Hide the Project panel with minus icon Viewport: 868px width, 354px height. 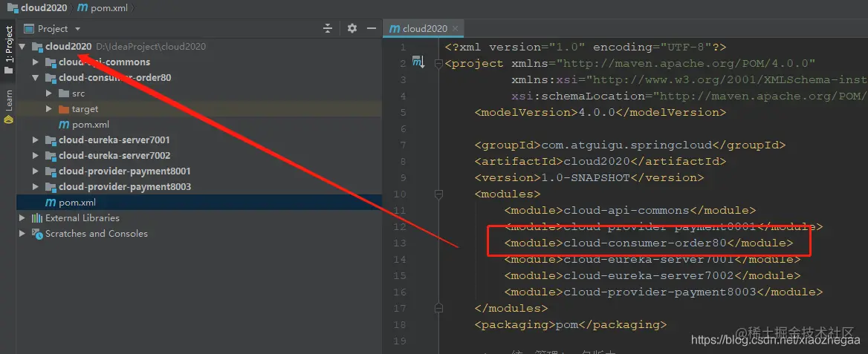pos(372,28)
